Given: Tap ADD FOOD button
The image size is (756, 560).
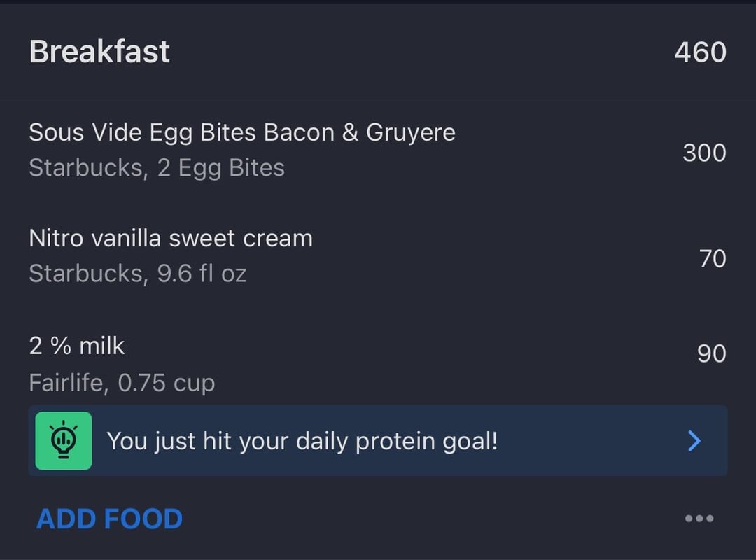Looking at the screenshot, I should click(x=110, y=519).
